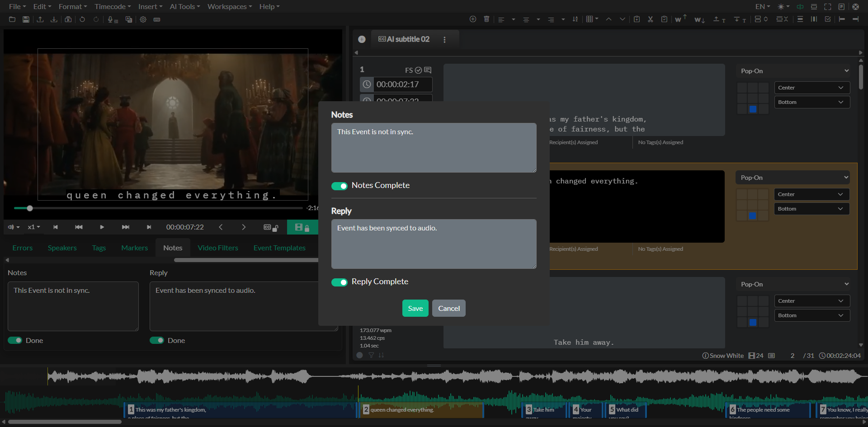Open project via folder icon
The height and width of the screenshot is (427, 868).
(x=12, y=19)
